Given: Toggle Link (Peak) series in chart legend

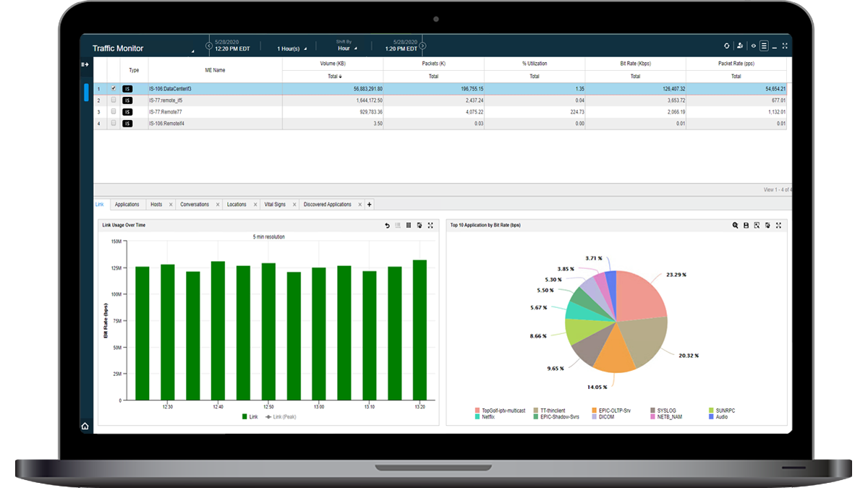Looking at the screenshot, I should [x=281, y=417].
